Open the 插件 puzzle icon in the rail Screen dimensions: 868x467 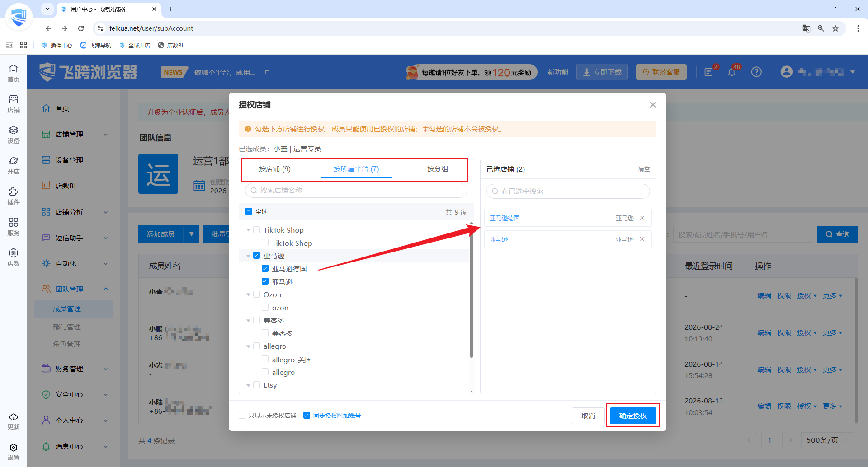pos(14,196)
